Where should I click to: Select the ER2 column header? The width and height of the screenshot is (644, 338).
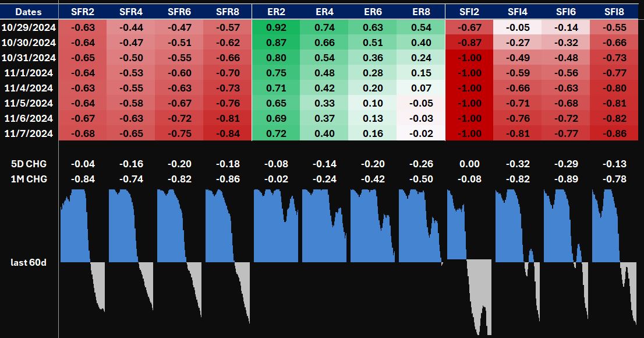point(276,12)
